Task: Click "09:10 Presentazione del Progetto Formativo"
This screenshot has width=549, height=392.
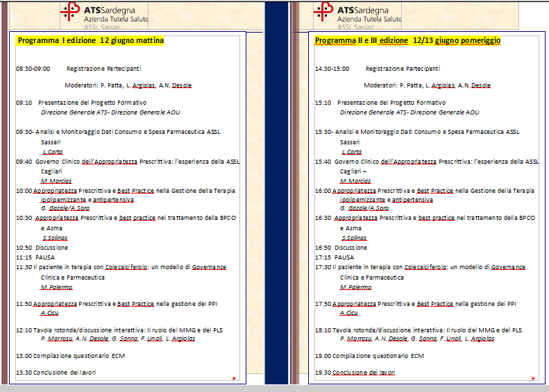Action: [x=81, y=103]
